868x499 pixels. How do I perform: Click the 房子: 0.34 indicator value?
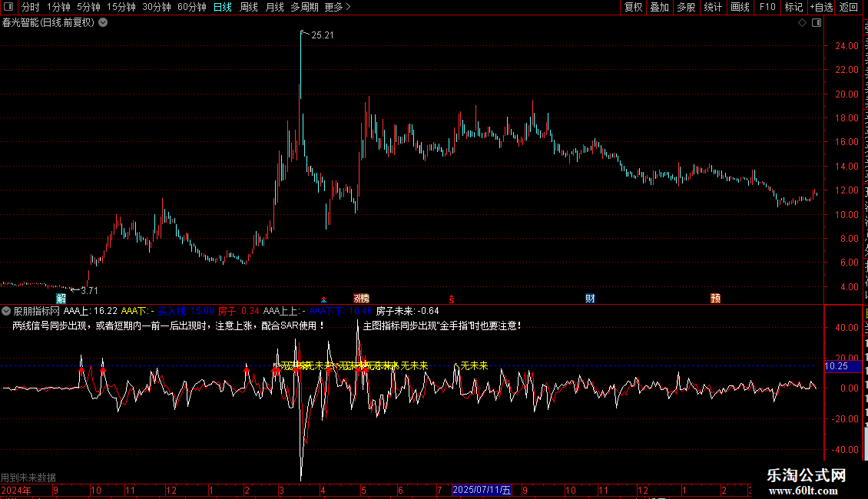point(238,312)
